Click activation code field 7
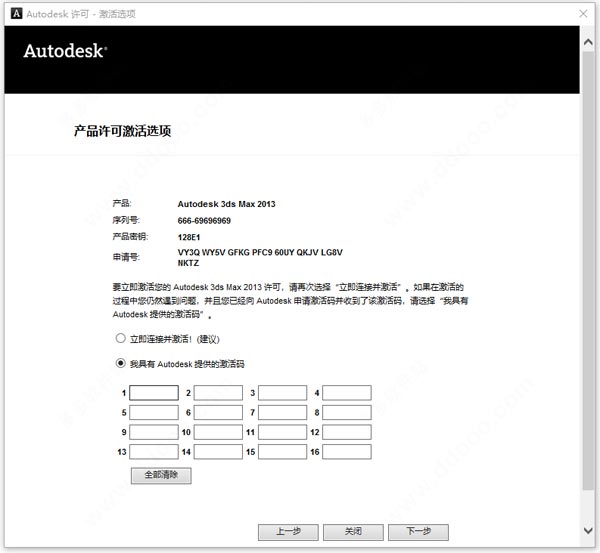 (282, 413)
